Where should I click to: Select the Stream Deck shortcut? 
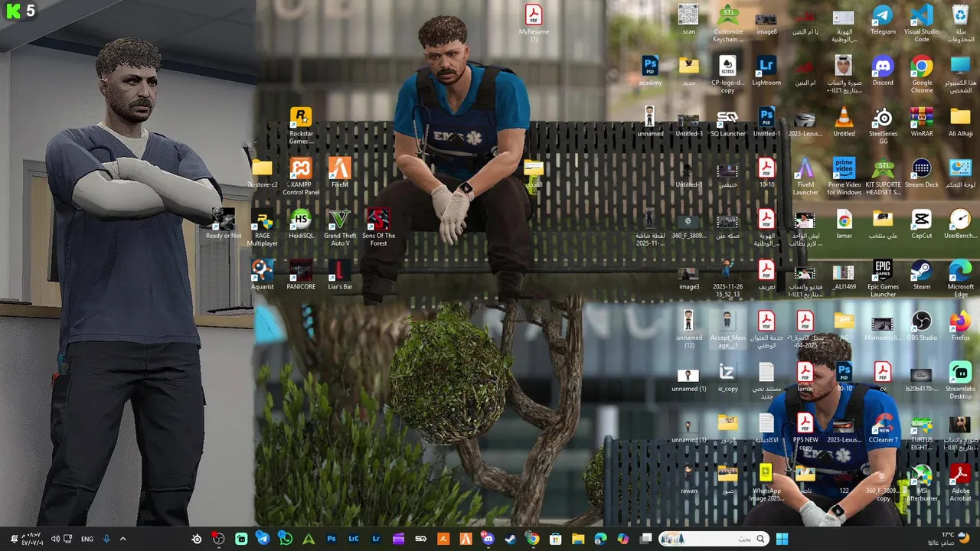pos(922,173)
